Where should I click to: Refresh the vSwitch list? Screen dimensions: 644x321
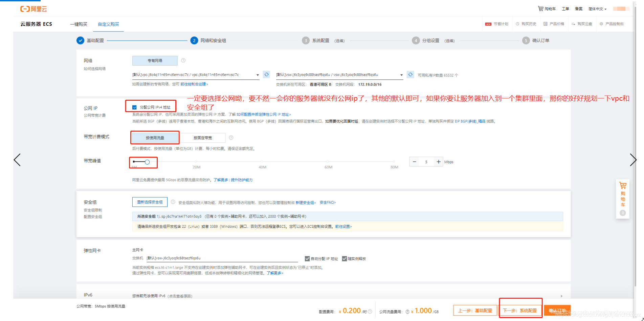[410, 74]
